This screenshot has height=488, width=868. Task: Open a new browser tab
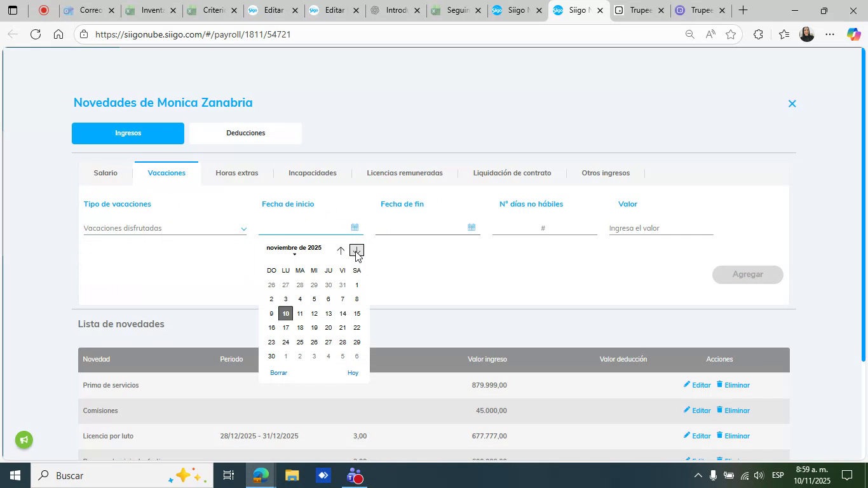[x=742, y=10]
